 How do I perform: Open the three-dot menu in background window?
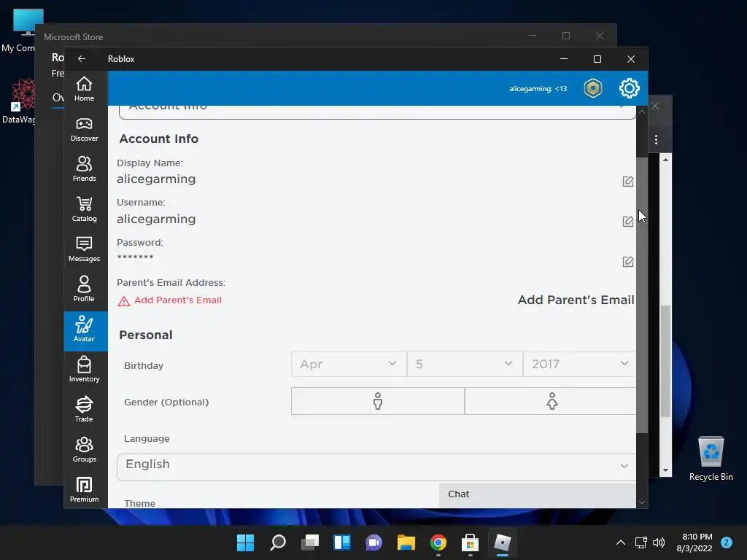[x=656, y=139]
